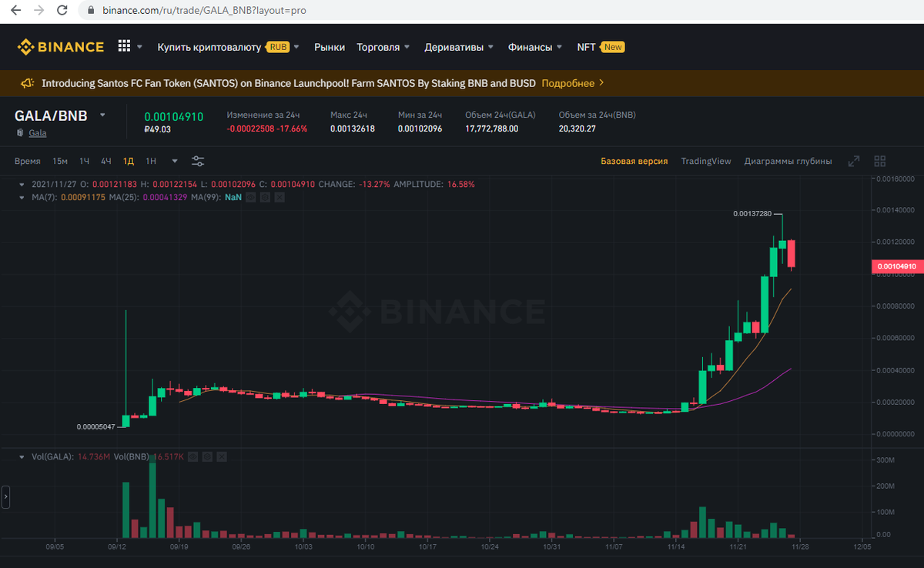Select the Время time chart interval
The image size is (924, 568).
coord(28,161)
